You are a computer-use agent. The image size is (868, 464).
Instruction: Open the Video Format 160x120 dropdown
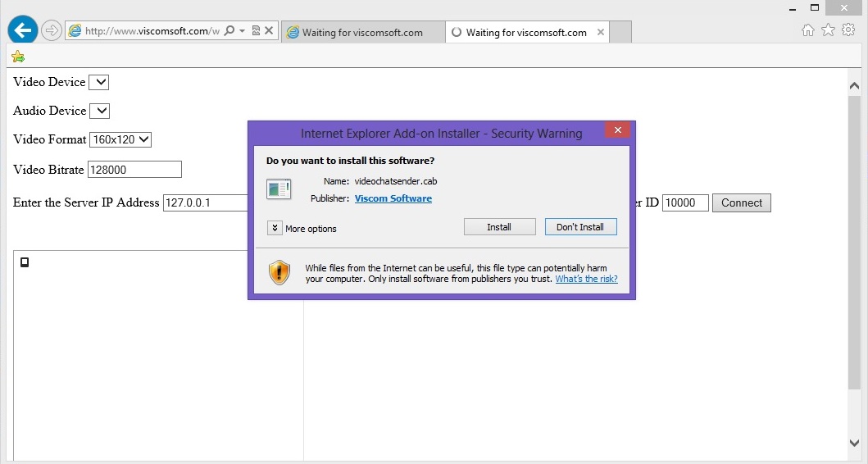tap(120, 140)
